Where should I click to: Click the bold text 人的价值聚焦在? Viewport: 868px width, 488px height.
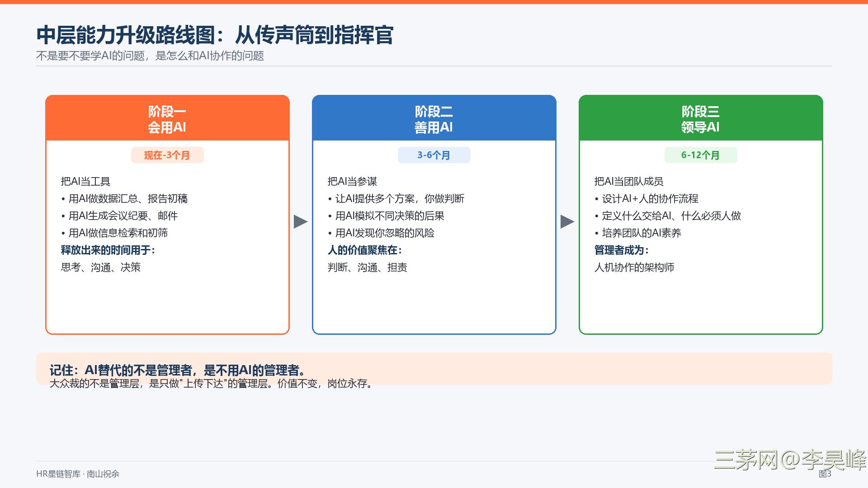click(x=365, y=250)
